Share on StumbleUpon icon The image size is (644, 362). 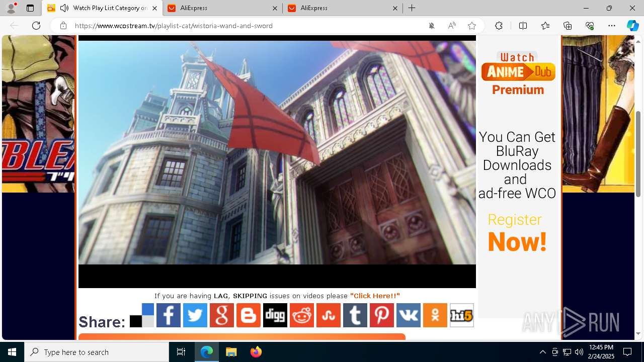point(329,315)
